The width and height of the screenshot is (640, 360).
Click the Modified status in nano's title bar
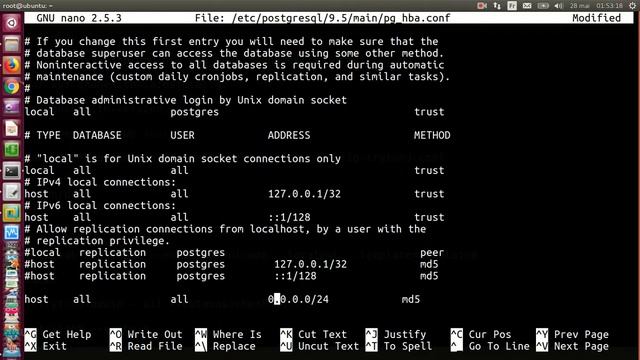click(596, 18)
